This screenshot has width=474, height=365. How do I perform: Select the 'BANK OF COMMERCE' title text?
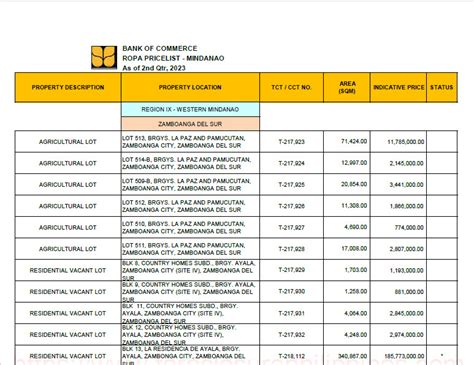coord(160,48)
